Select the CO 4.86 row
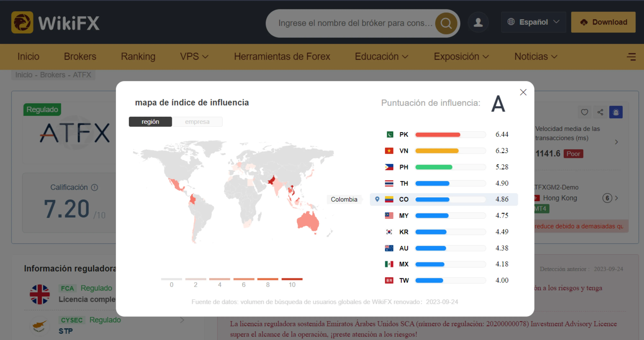Image resolution: width=644 pixels, height=340 pixels. [x=444, y=199]
